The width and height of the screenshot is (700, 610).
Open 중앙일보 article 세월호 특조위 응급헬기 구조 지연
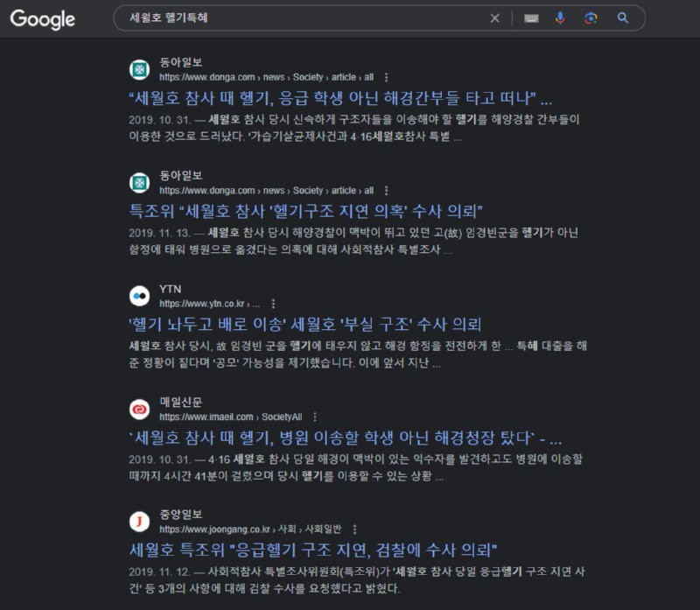pos(313,550)
